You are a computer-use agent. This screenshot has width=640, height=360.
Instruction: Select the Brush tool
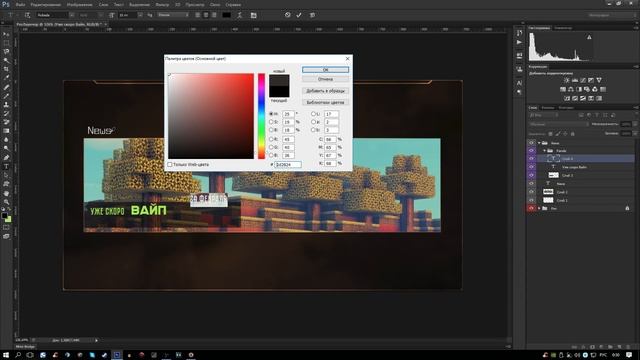6,96
